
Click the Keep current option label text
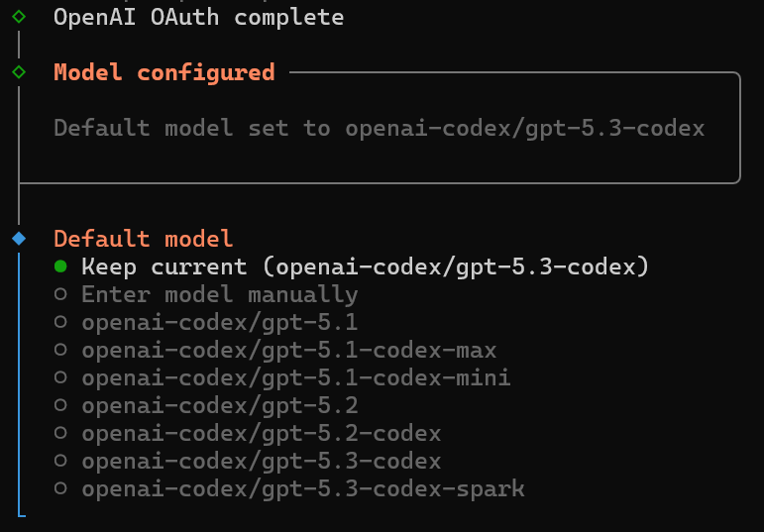tap(365, 266)
